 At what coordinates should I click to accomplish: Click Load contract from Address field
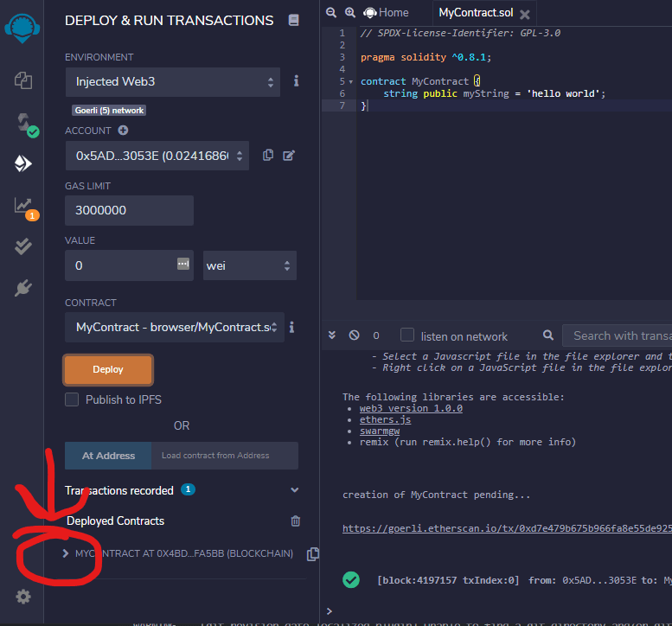click(x=225, y=456)
